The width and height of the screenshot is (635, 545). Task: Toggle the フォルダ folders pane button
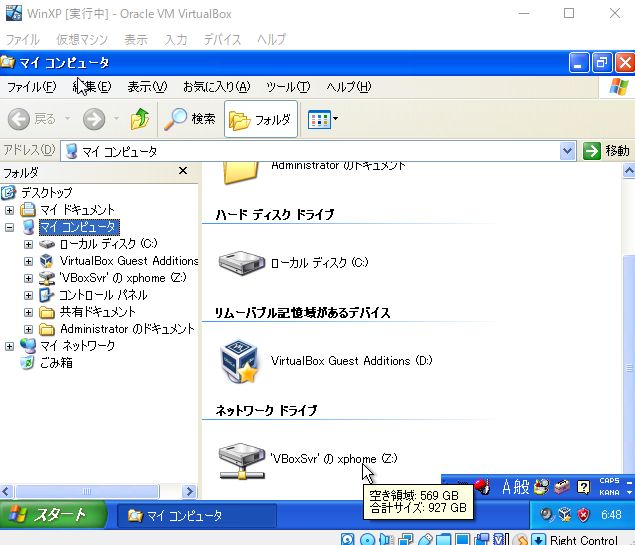[261, 119]
